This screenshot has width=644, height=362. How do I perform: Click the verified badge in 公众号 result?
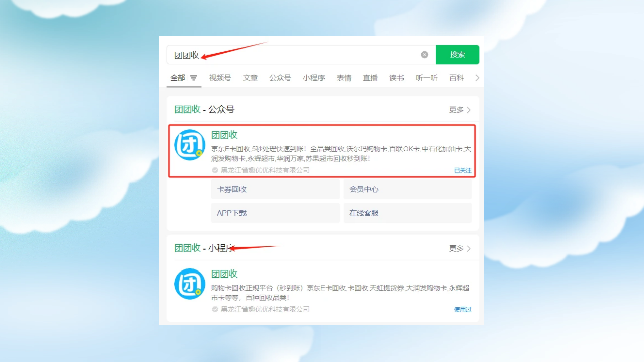tap(215, 170)
